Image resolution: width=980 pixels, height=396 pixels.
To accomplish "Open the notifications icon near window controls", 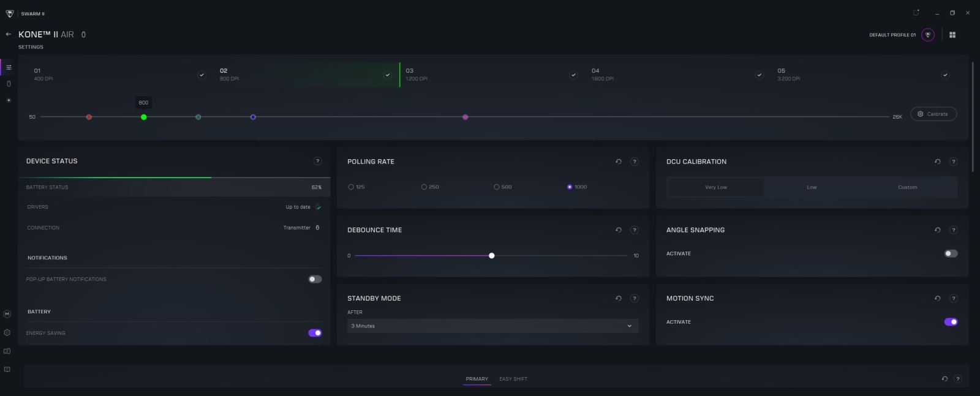I will [x=916, y=13].
